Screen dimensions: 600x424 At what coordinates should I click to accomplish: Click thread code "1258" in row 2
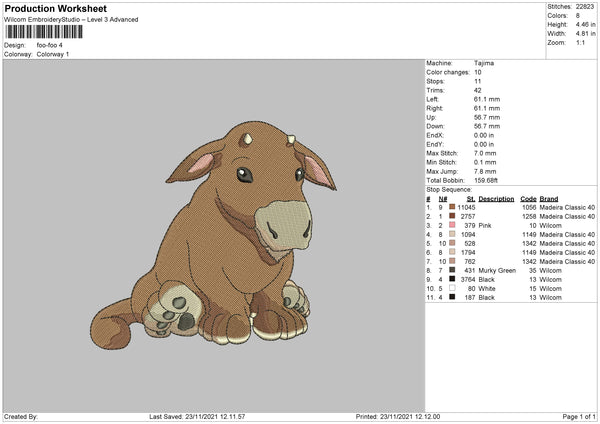tap(529, 216)
